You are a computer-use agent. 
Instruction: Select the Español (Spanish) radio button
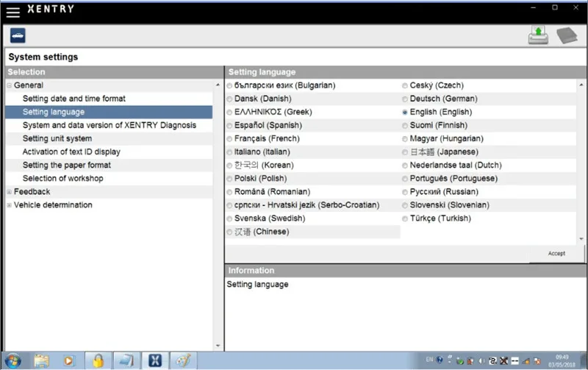click(229, 126)
